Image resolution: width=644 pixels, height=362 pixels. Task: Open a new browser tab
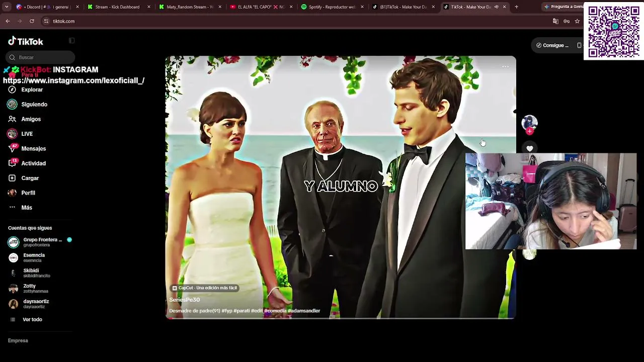pyautogui.click(x=516, y=7)
